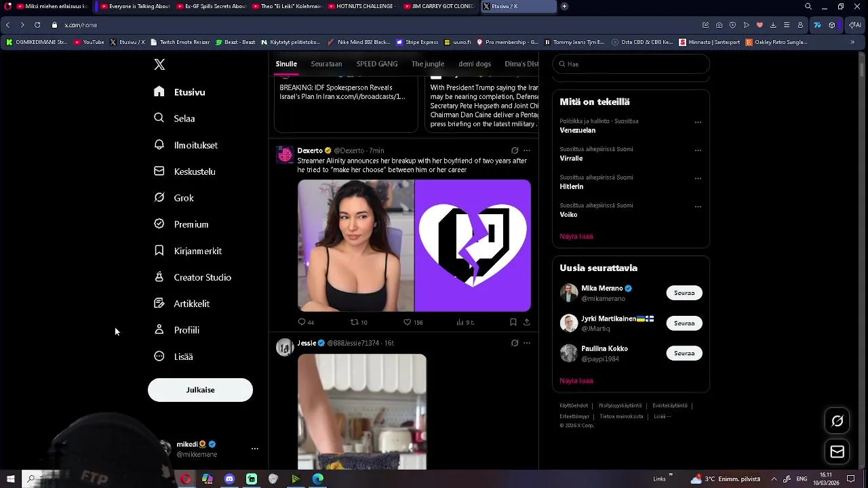Open options for Venezuelan trend
Image resolution: width=868 pixels, height=488 pixels.
(698, 123)
